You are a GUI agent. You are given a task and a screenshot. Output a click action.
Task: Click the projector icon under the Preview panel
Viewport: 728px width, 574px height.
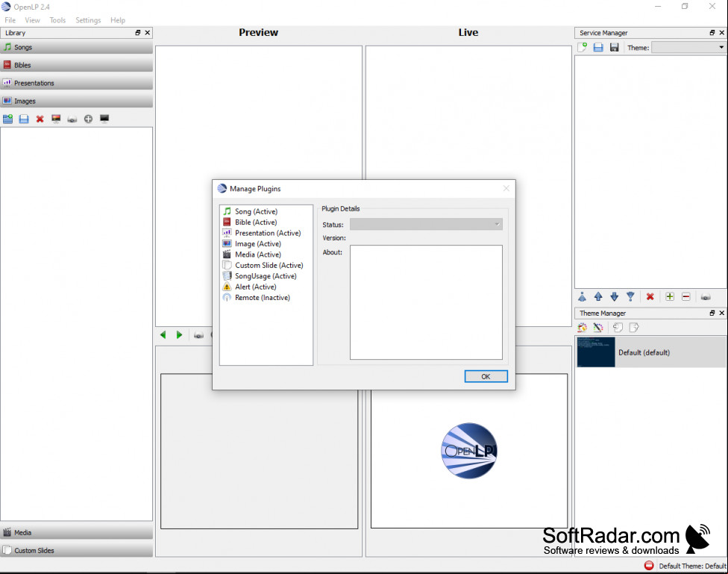pos(198,335)
